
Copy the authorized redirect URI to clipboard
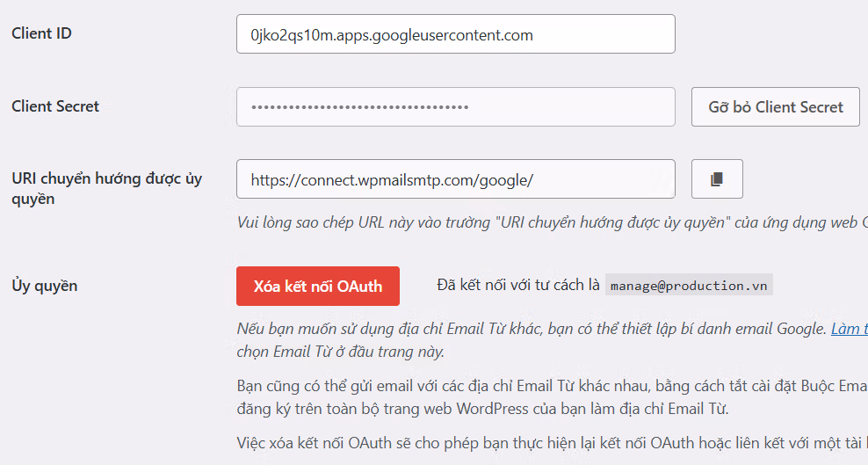click(717, 179)
